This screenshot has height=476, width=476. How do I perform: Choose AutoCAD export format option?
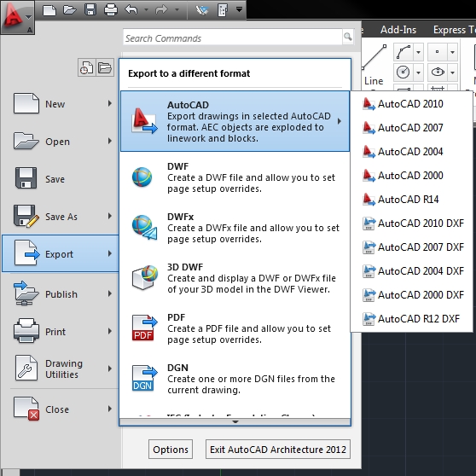click(x=235, y=121)
